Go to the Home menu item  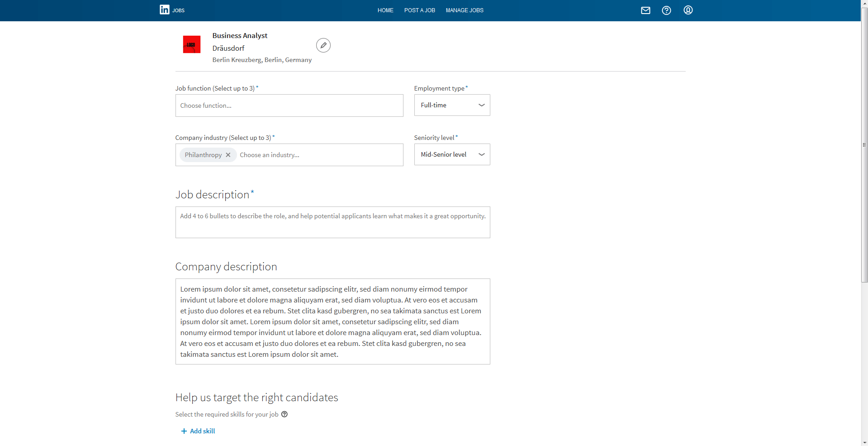pyautogui.click(x=385, y=10)
